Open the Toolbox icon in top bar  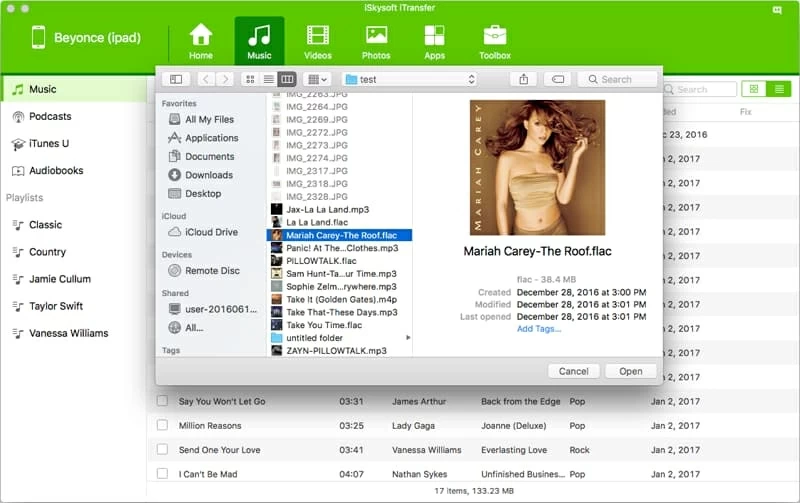tap(494, 41)
